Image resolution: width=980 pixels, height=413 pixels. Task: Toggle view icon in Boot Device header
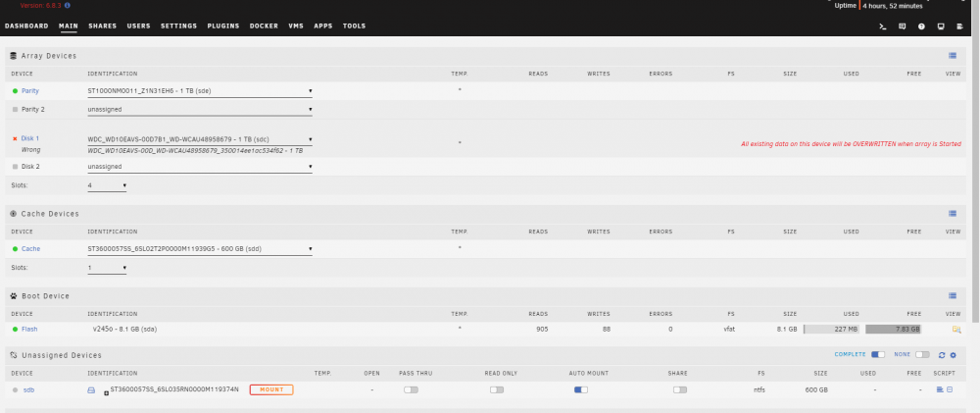(x=953, y=295)
